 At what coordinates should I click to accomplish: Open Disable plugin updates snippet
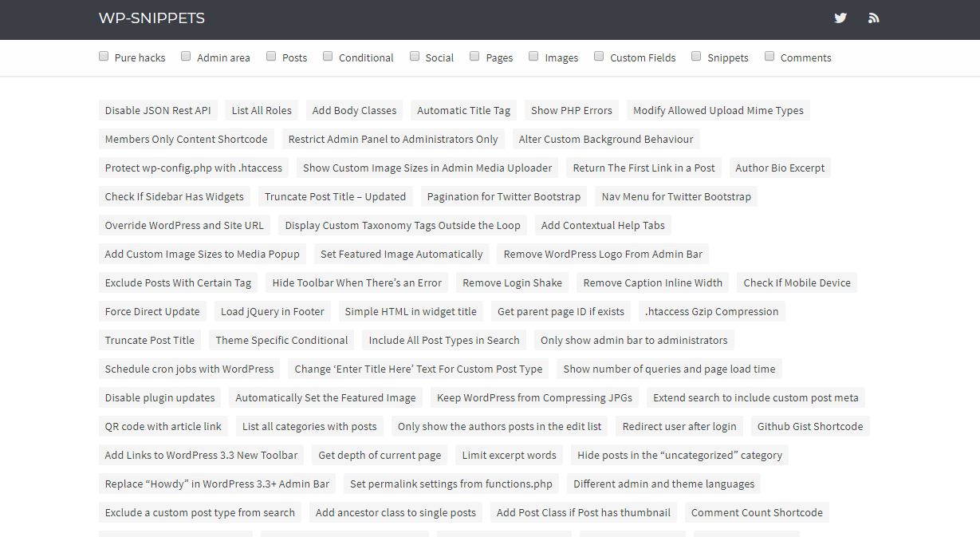pyautogui.click(x=160, y=397)
